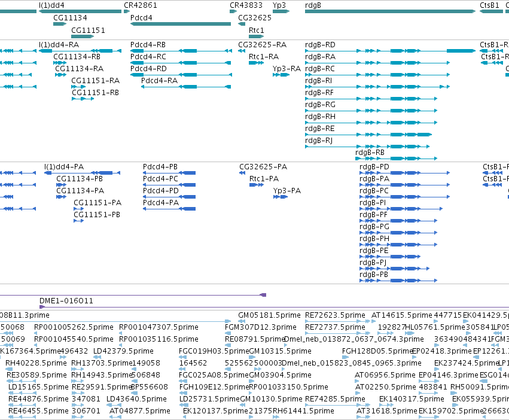Select the CG11151 gene label
This screenshot has width=509, height=420.
[x=88, y=30]
